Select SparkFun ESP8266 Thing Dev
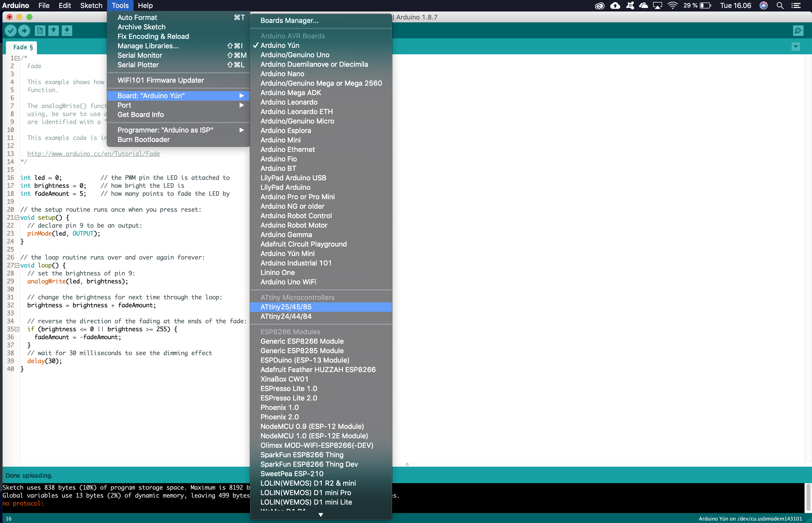This screenshot has width=812, height=523. pyautogui.click(x=321, y=464)
